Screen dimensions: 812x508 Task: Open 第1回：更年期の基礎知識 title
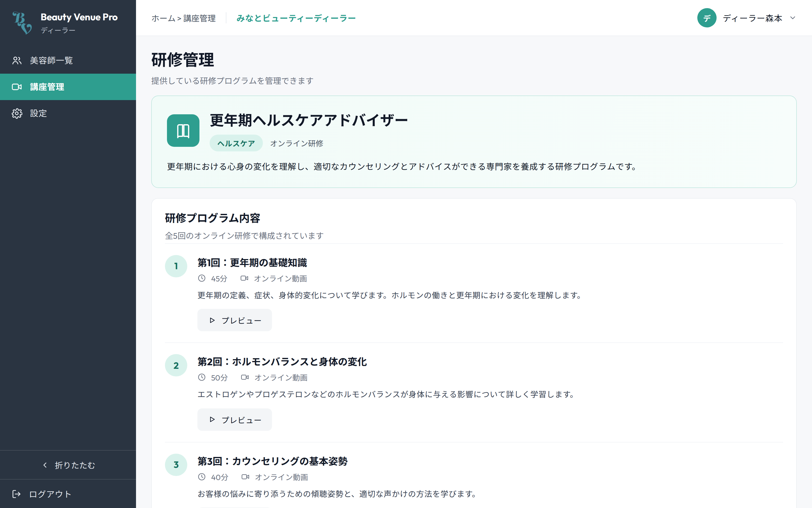[x=252, y=263]
